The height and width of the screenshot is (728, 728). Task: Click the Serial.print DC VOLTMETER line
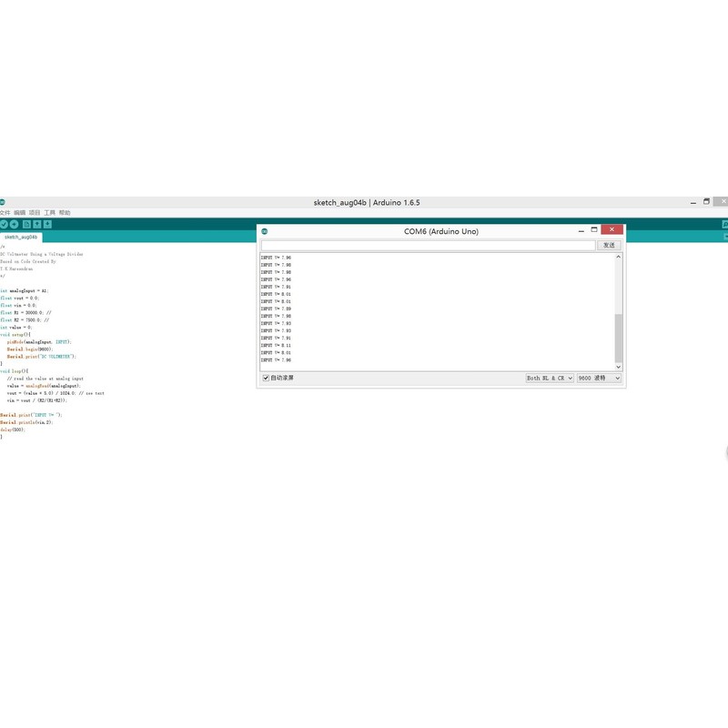41,357
